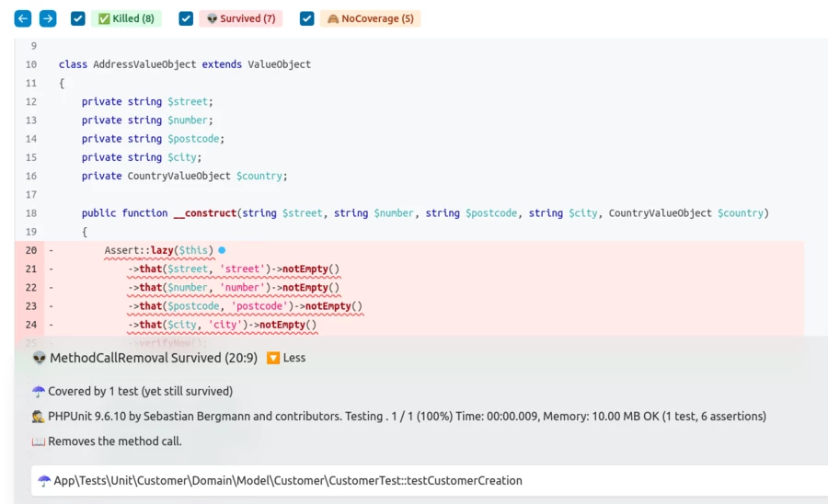This screenshot has width=828, height=504.
Task: Uncheck the Killed (8) filter checkbox
Action: click(78, 18)
